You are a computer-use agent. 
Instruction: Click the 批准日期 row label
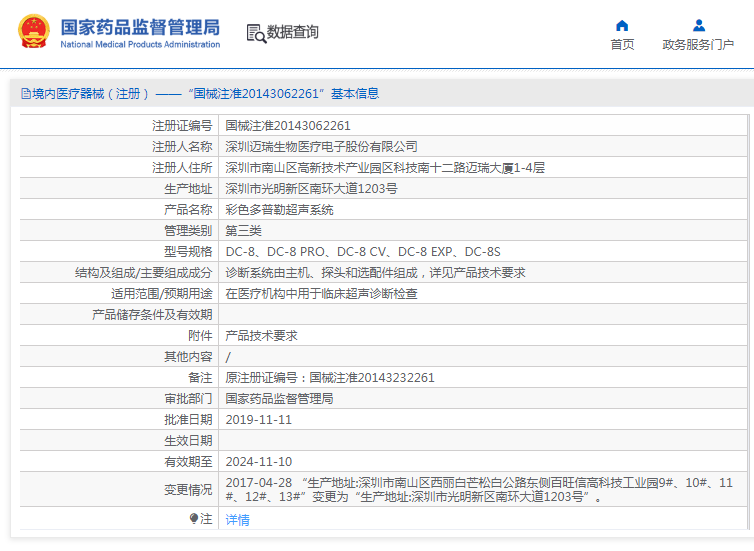click(x=188, y=420)
